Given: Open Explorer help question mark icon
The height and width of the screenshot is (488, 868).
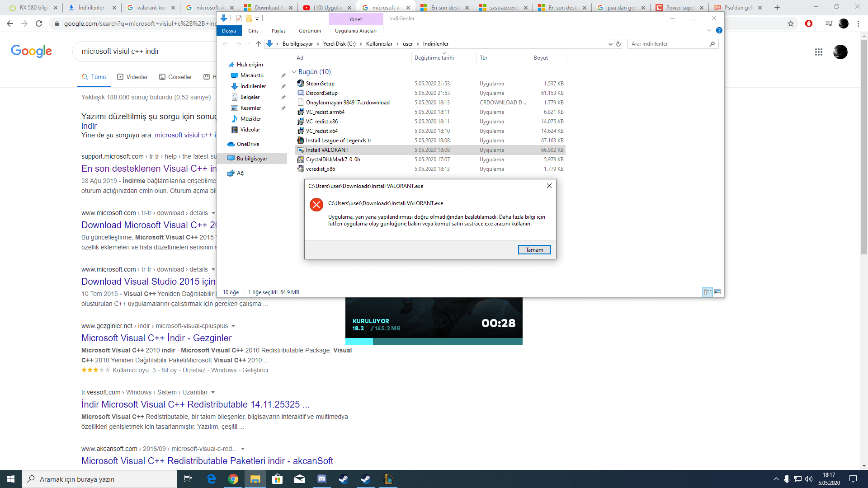Looking at the screenshot, I should pyautogui.click(x=719, y=30).
